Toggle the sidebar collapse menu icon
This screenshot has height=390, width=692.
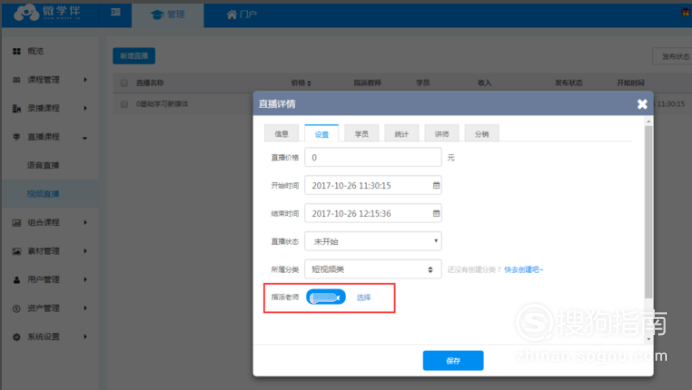(116, 12)
